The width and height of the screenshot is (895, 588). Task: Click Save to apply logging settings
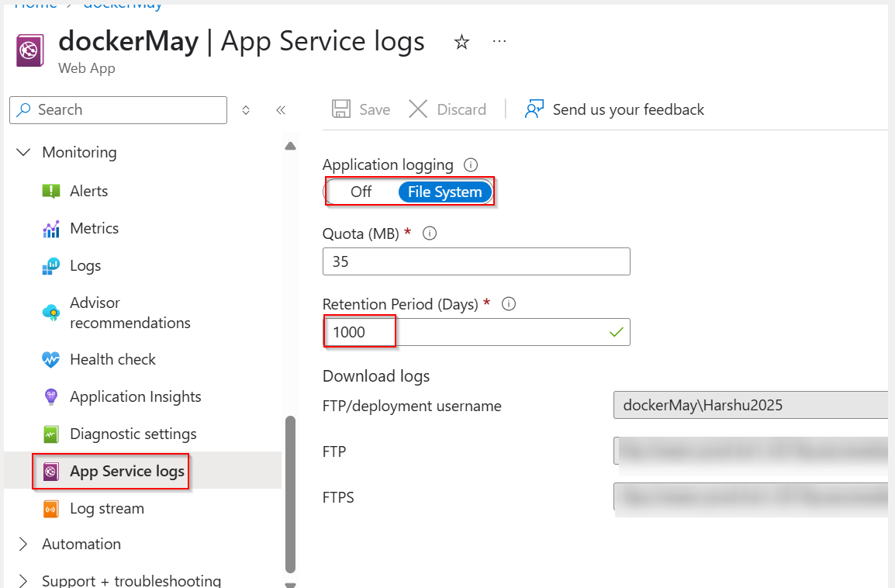coord(361,109)
